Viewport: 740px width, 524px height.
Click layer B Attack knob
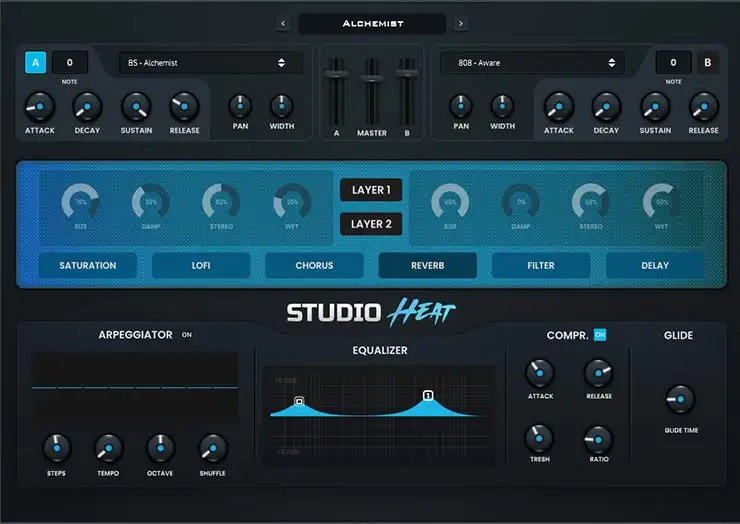coord(559,107)
